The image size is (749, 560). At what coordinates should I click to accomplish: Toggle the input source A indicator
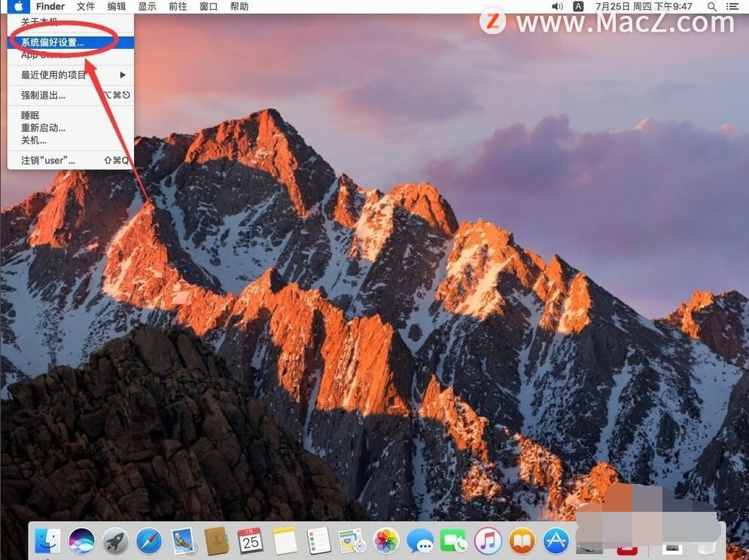click(x=578, y=7)
